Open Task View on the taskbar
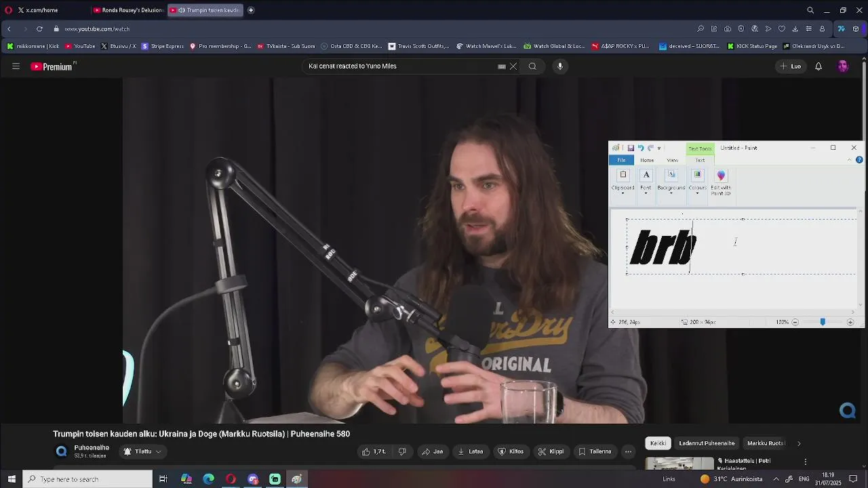 coord(163,479)
